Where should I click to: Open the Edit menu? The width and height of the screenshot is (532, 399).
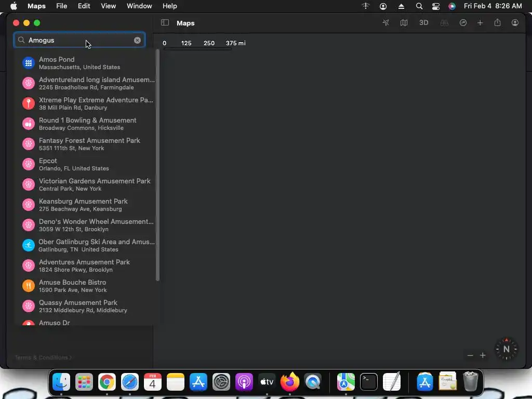(84, 6)
